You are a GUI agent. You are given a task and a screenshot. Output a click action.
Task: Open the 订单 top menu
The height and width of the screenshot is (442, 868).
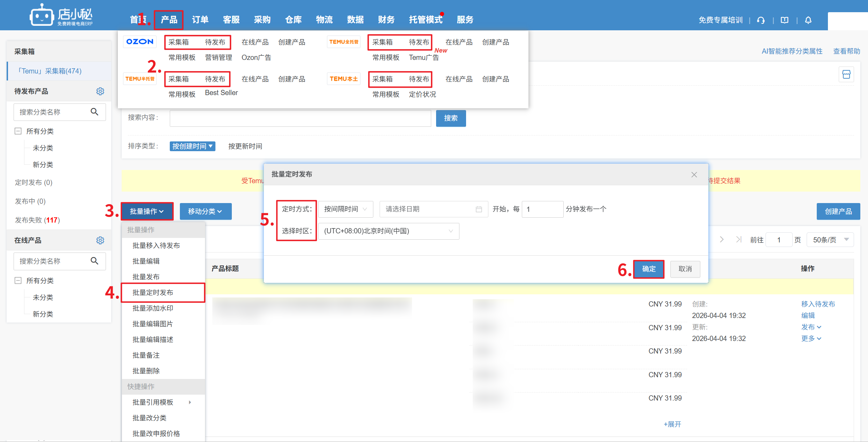pos(200,20)
